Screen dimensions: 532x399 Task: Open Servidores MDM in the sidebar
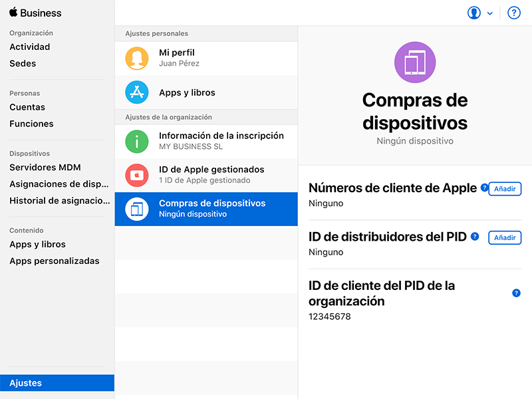pyautogui.click(x=45, y=168)
